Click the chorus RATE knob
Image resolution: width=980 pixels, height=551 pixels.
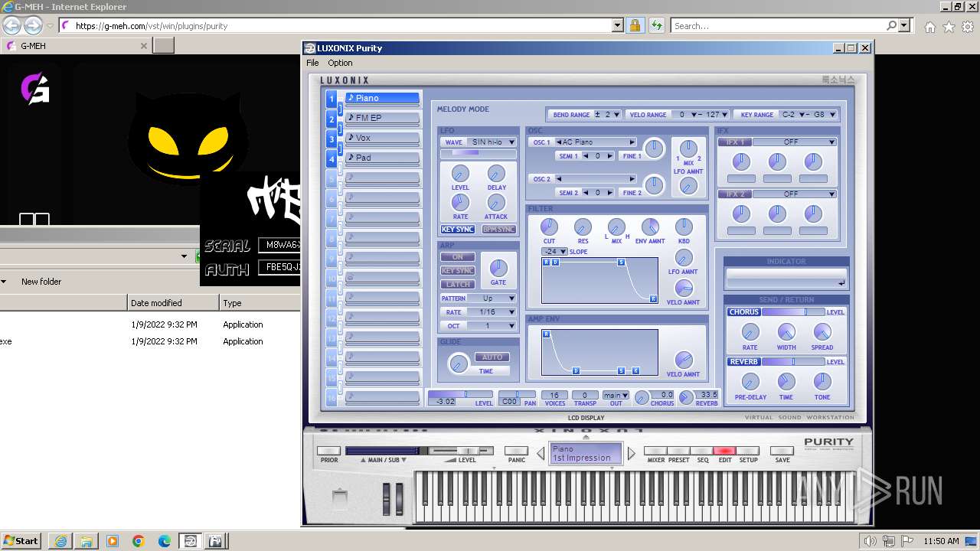750,332
